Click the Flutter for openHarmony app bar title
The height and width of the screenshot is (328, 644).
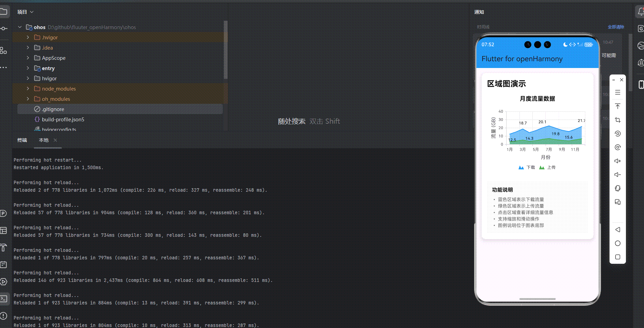pos(522,59)
